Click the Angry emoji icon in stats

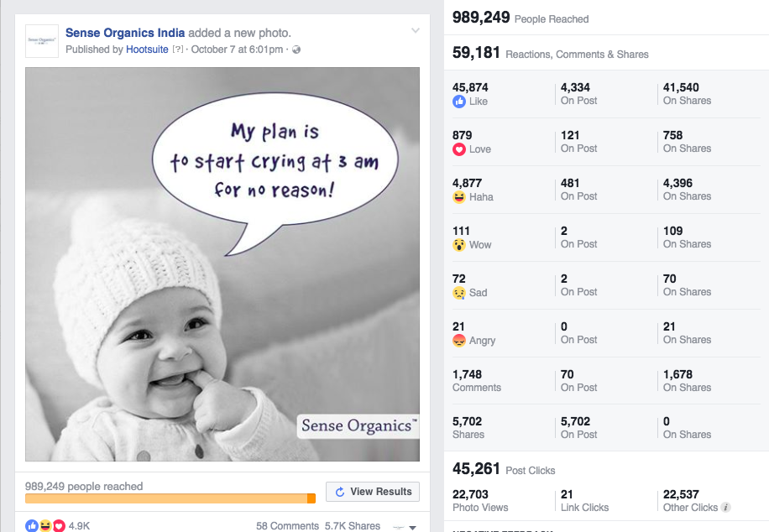459,341
